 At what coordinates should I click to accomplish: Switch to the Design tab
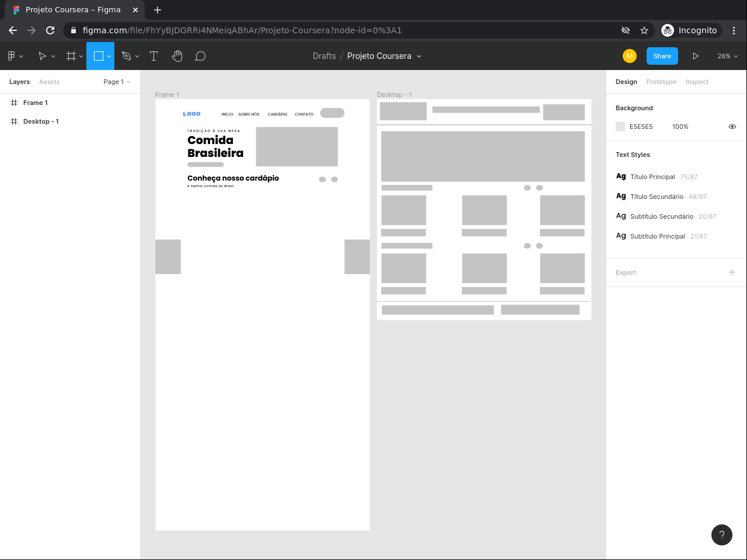point(626,82)
